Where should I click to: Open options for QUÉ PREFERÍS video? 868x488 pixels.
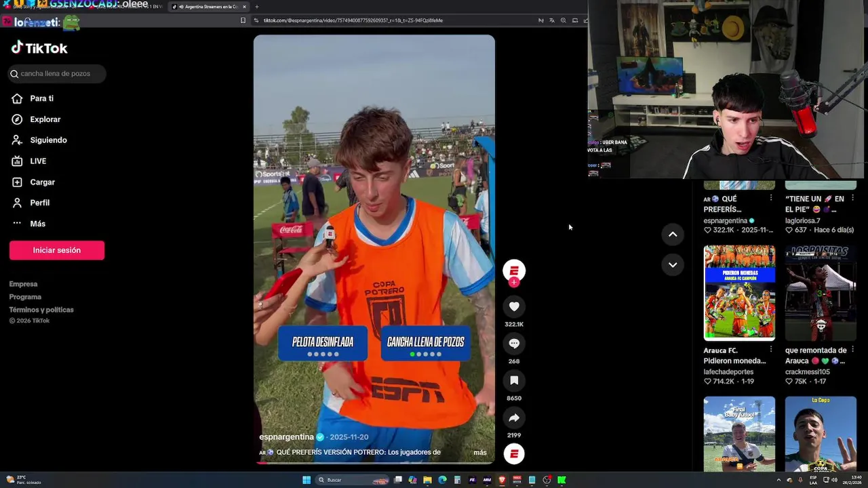[x=771, y=198]
